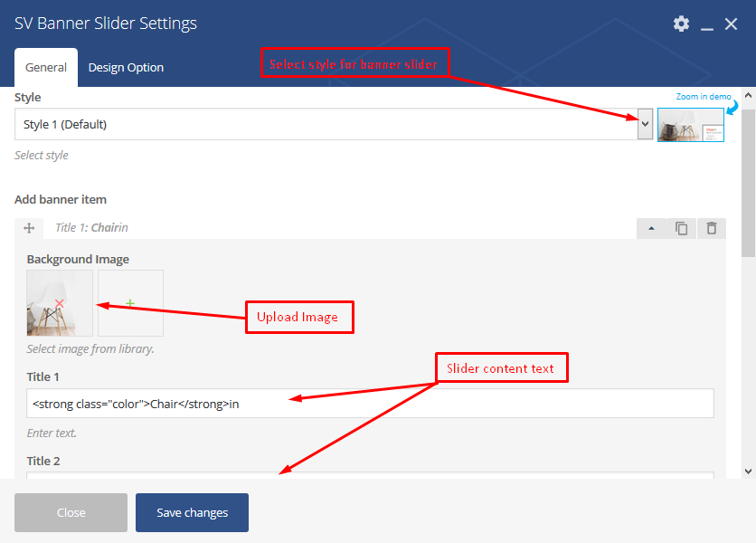Screen dimensions: 756x543
Task: Open the Style 1 (Default) dropdown
Action: tap(333, 124)
